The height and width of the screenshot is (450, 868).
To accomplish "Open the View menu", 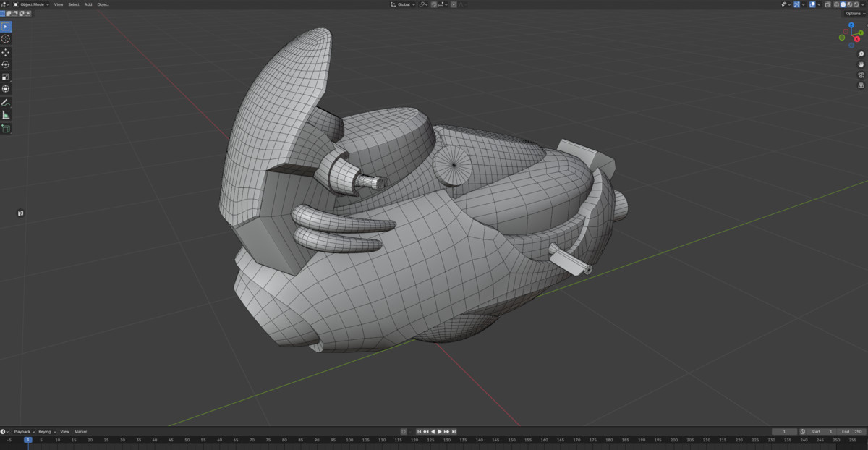I will coord(57,4).
